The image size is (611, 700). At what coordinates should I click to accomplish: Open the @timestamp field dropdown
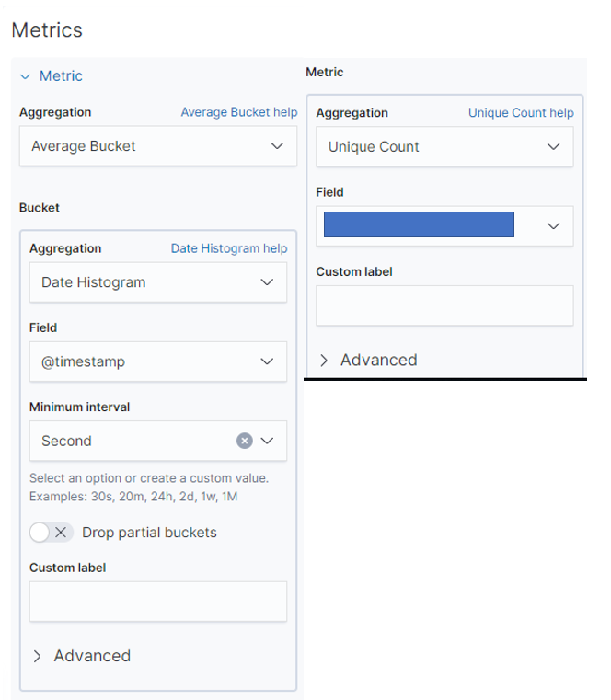pos(157,361)
